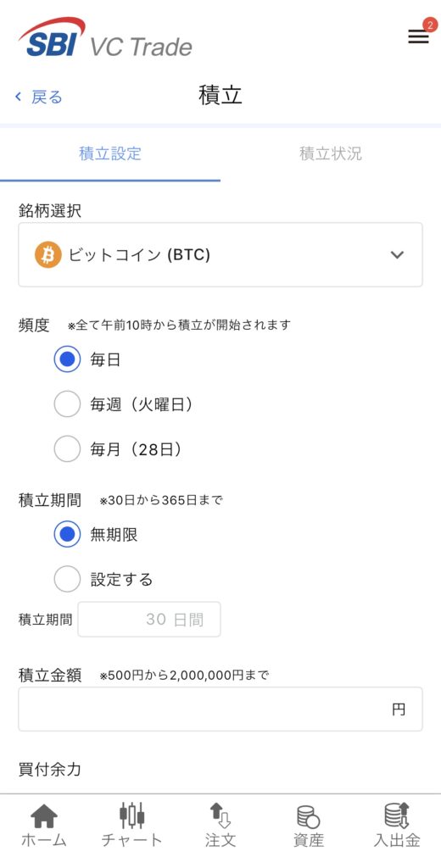Click the 積立期間 days input field
Image resolution: width=441 pixels, height=868 pixels.
(149, 620)
